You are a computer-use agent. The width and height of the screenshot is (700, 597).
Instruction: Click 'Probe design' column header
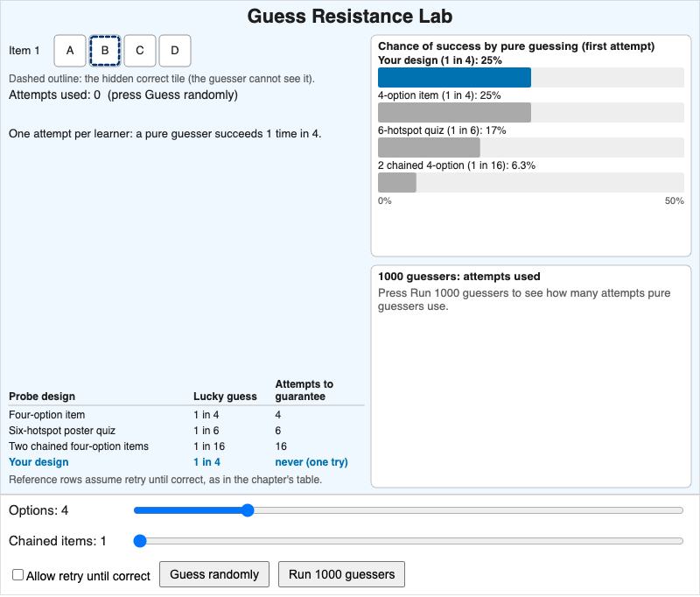42,397
